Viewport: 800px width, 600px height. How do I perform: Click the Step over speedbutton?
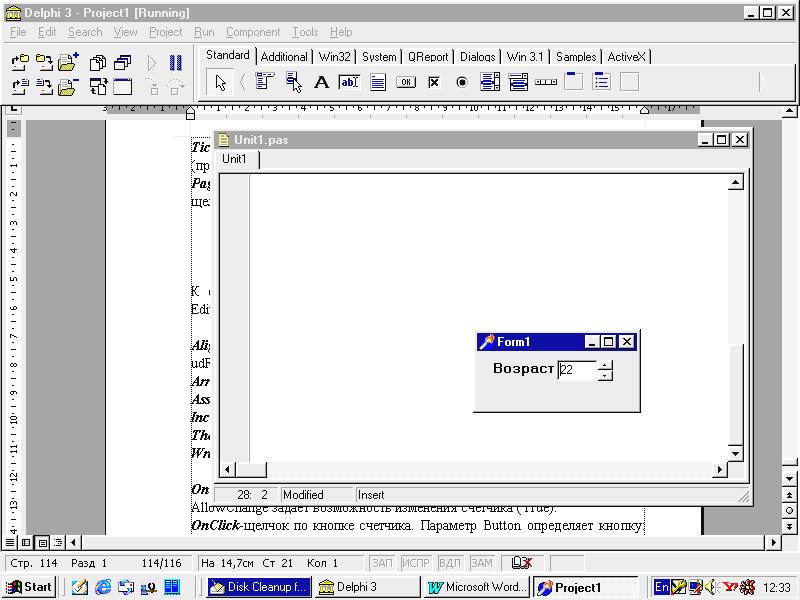(176, 87)
